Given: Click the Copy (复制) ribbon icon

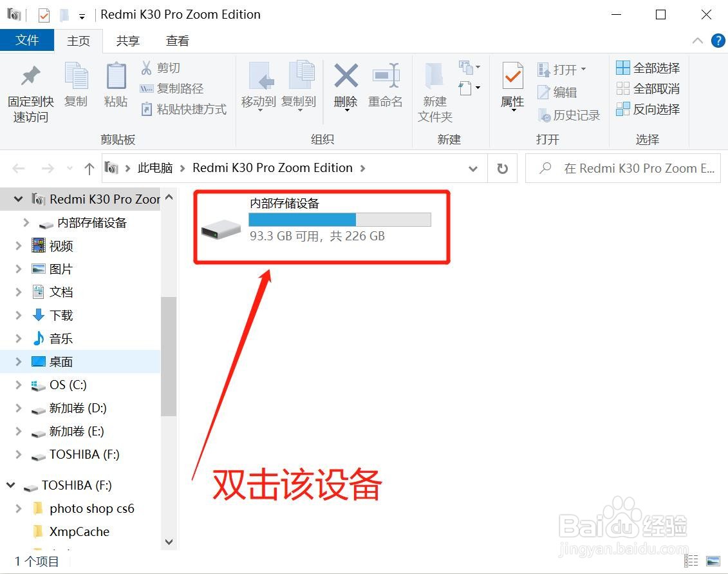Looking at the screenshot, I should click(76, 76).
